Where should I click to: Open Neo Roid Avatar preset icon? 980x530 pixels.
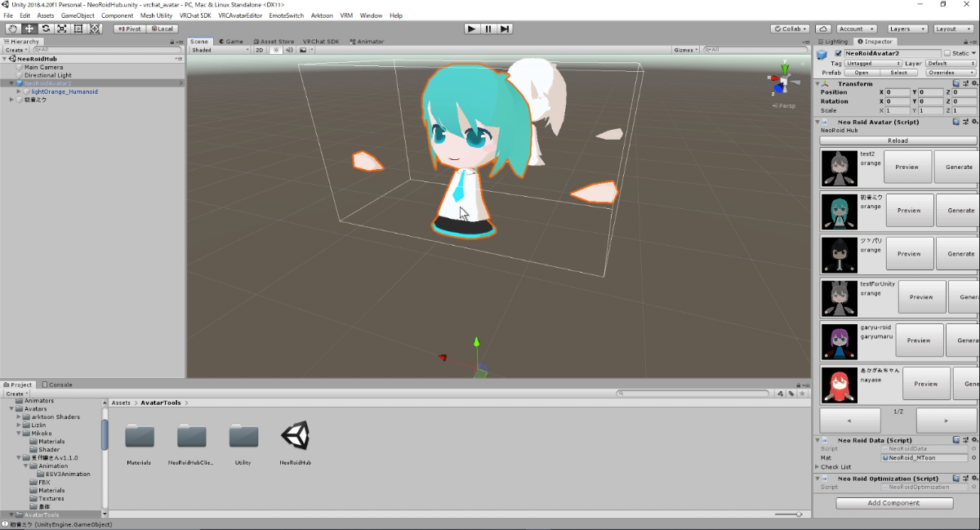(965, 122)
